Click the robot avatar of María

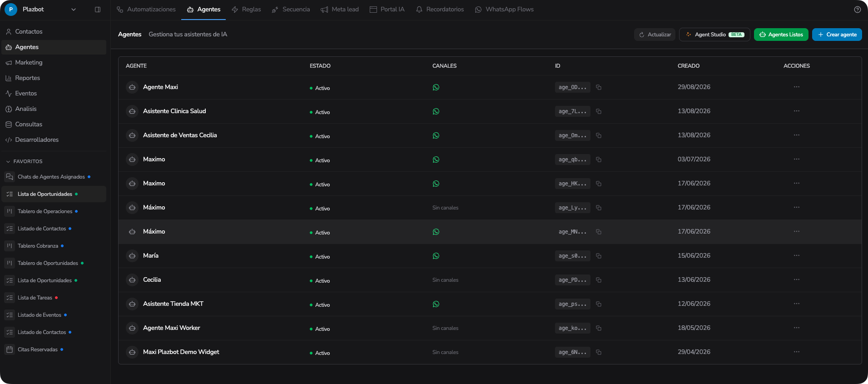pos(132,256)
